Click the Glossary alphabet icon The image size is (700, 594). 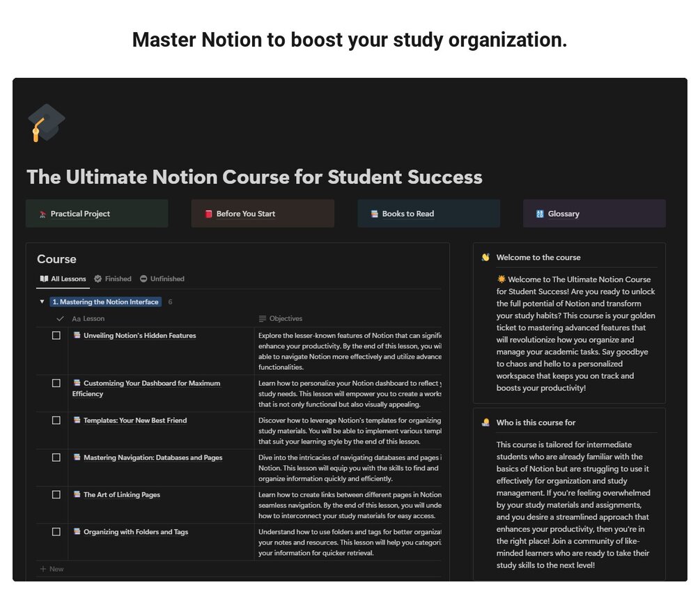coord(540,214)
